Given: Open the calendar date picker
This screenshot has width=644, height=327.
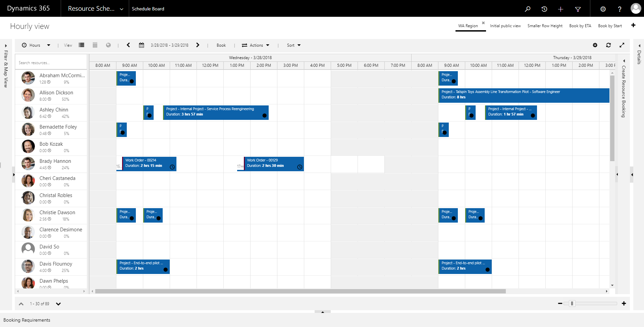Looking at the screenshot, I should [x=142, y=45].
